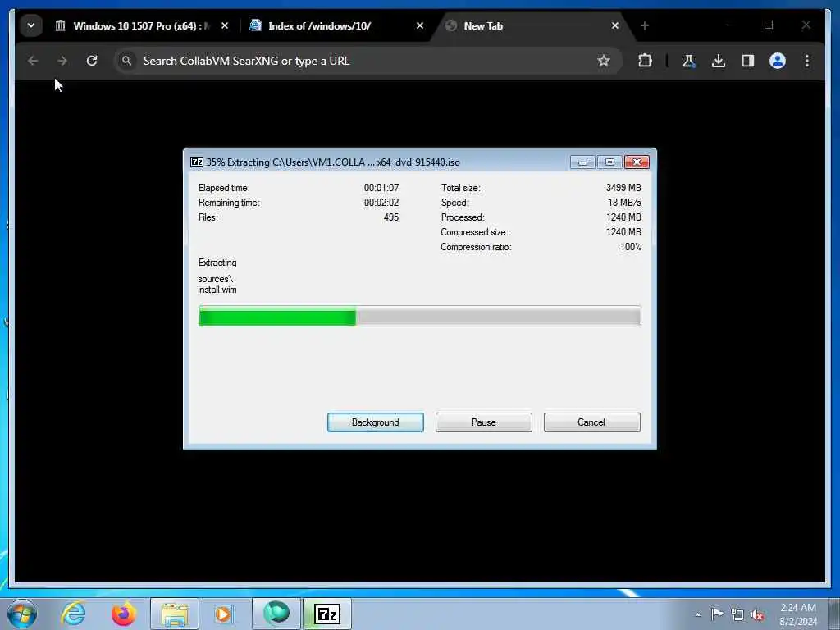
Task: Open network status tray icon
Action: [737, 614]
